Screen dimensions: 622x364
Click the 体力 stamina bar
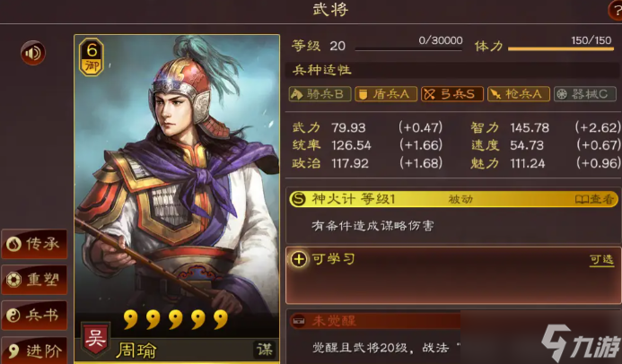tap(560, 49)
